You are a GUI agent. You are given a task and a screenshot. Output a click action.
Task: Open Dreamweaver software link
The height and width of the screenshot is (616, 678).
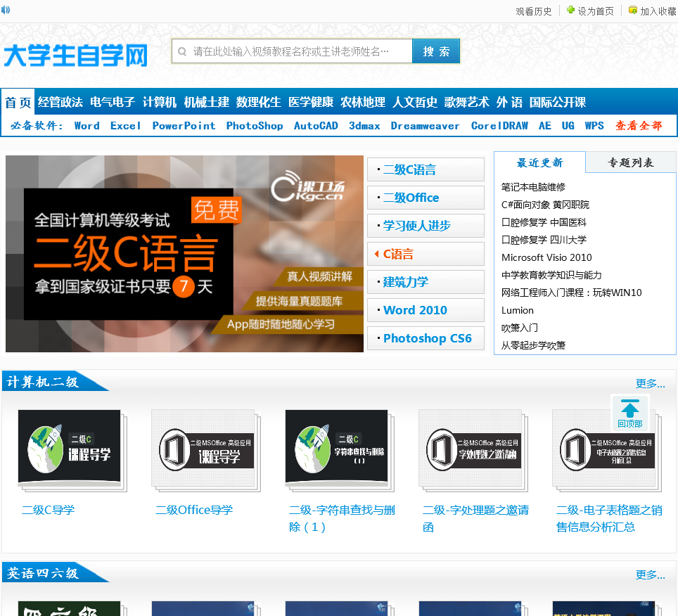coord(425,126)
